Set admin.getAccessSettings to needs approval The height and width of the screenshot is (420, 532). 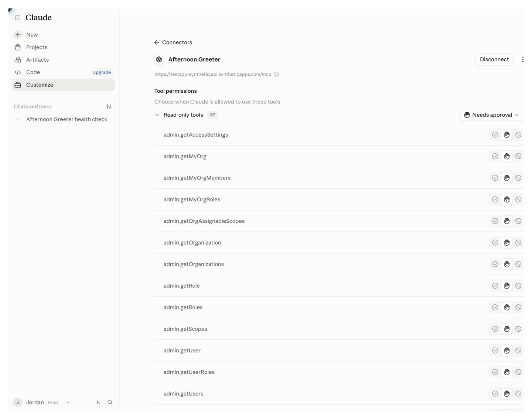click(x=507, y=135)
